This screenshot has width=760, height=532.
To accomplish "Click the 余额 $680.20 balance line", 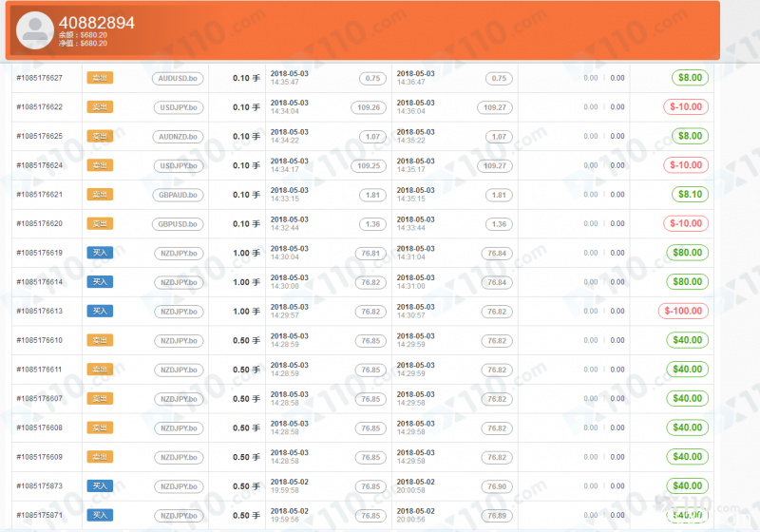I will pyautogui.click(x=83, y=35).
